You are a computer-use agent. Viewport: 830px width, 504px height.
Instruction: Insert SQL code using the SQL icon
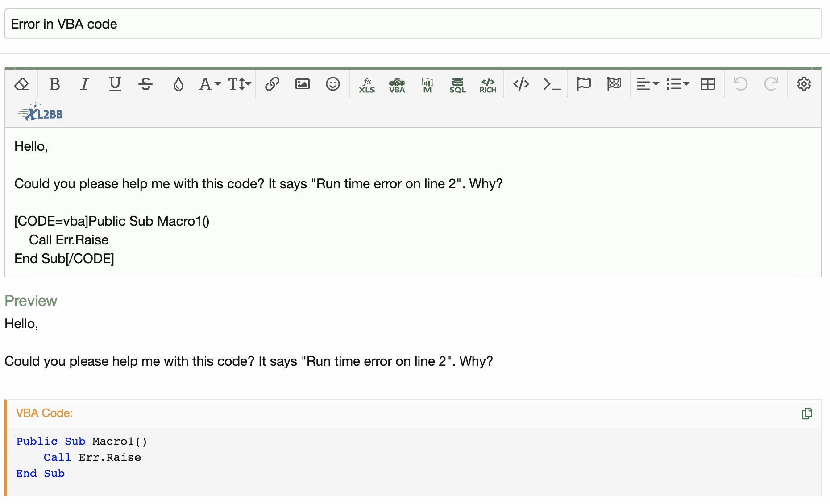457,84
